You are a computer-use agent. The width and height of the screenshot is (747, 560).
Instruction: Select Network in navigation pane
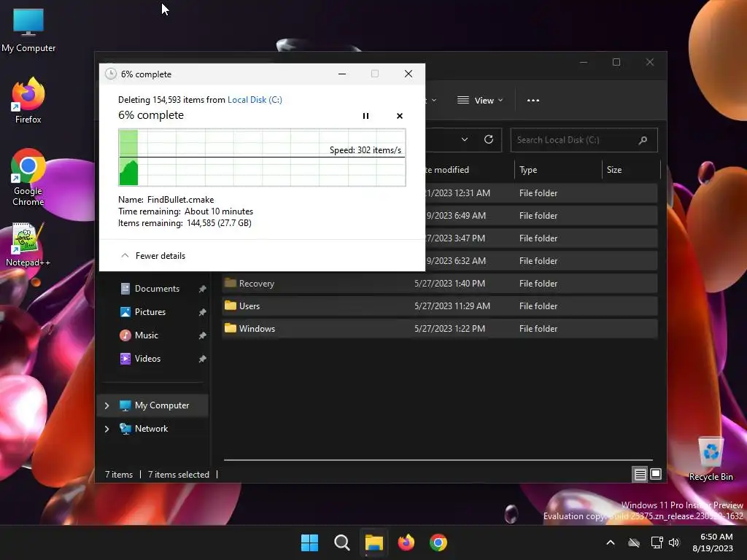click(x=151, y=429)
